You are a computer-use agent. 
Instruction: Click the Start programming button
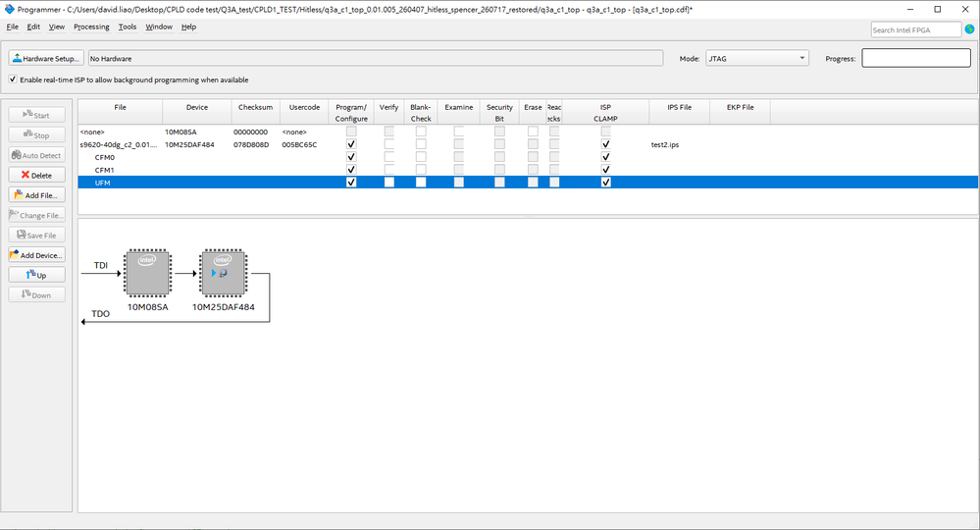(x=37, y=115)
